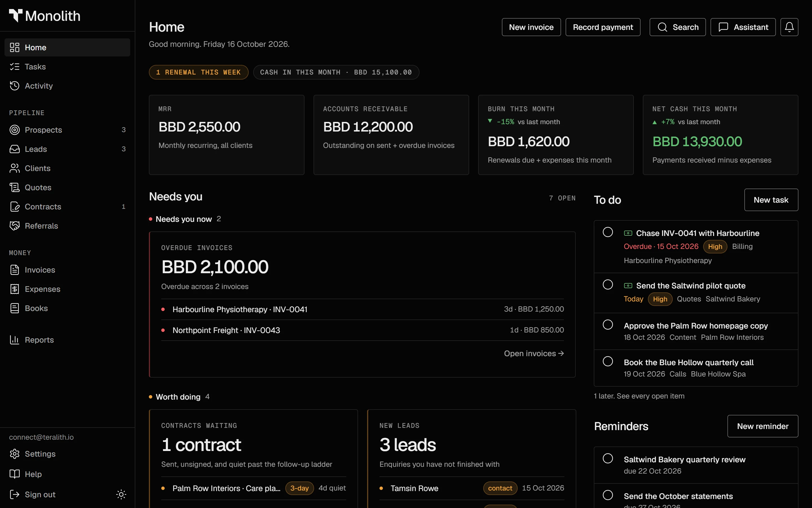
Task: Click the Net cash this month card
Action: [x=720, y=135]
